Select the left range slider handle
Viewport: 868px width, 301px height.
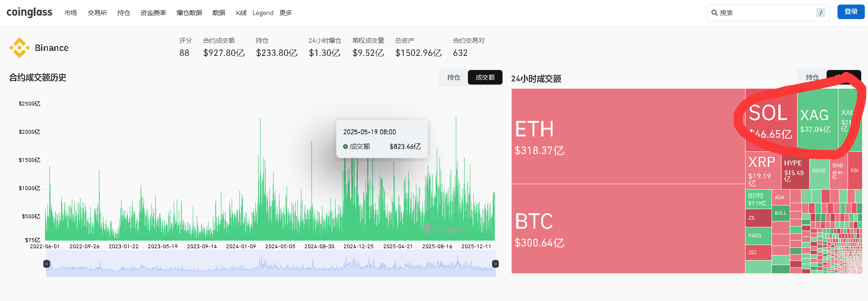[46, 264]
